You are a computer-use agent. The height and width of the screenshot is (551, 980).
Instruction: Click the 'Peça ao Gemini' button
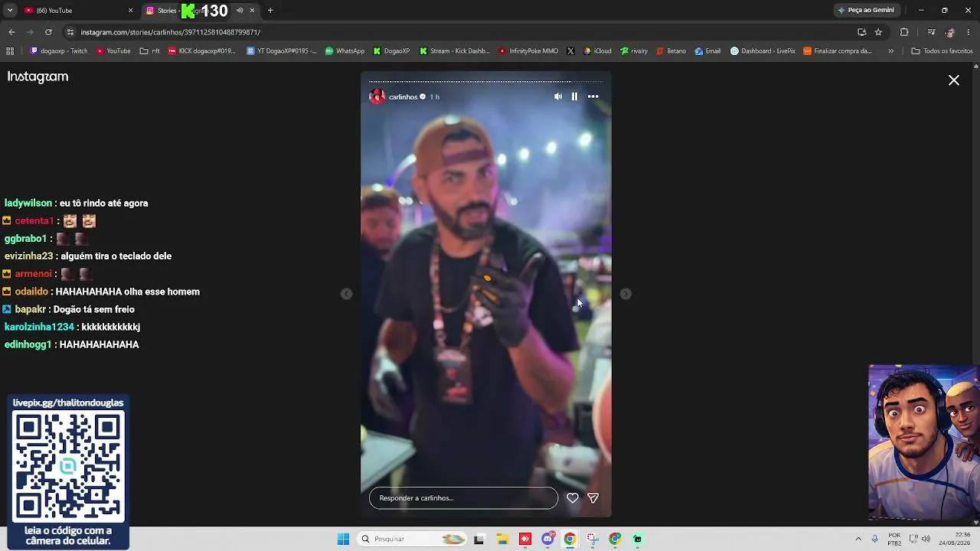[866, 11]
